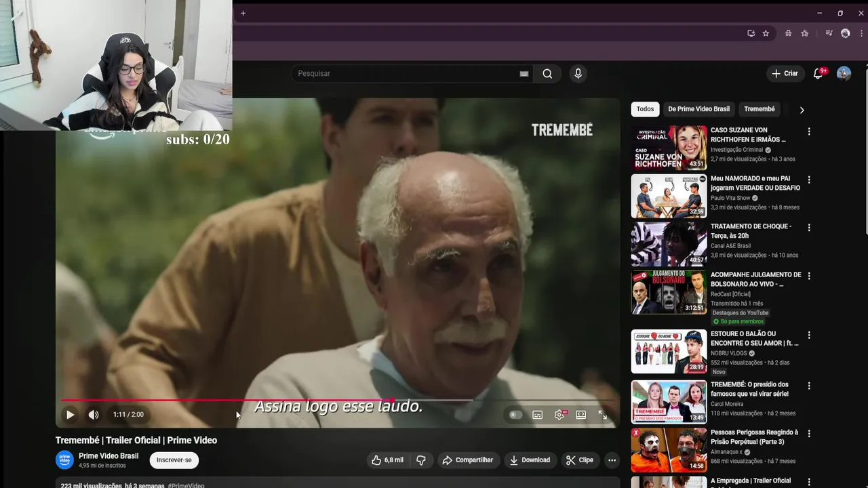Screen dimensions: 868x488
Task: Open options for 'ACOMPANHE JULGAMENTO DE BOLSONARO' video
Action: tap(808, 276)
